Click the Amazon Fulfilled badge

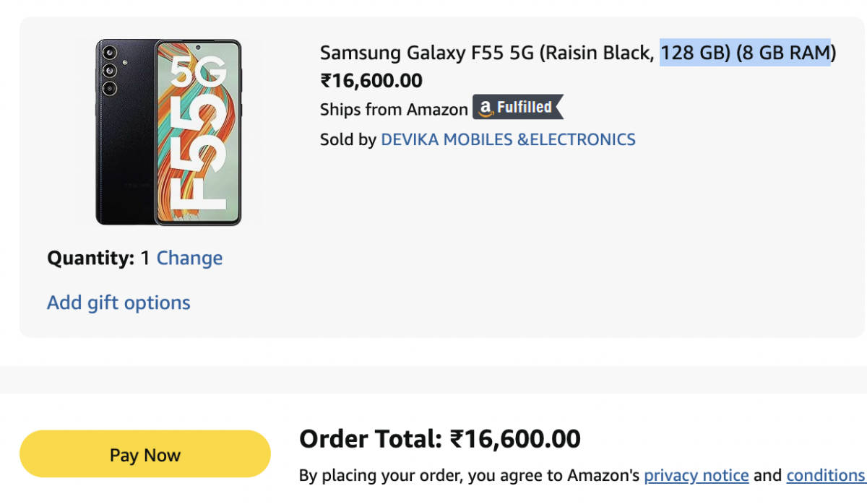518,108
